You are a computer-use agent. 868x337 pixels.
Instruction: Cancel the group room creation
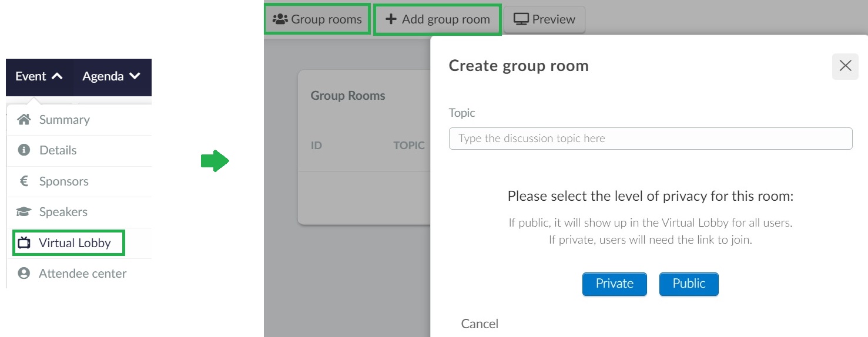click(x=480, y=323)
